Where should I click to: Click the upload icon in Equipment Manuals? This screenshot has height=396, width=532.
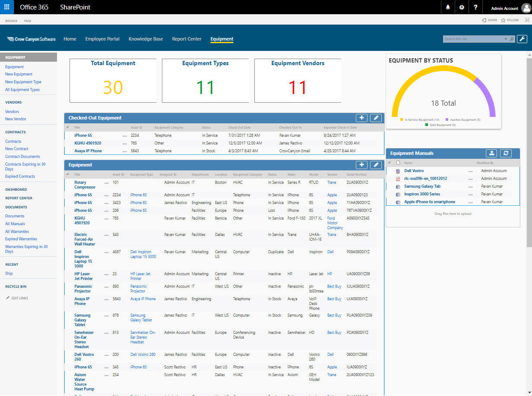pyautogui.click(x=492, y=153)
